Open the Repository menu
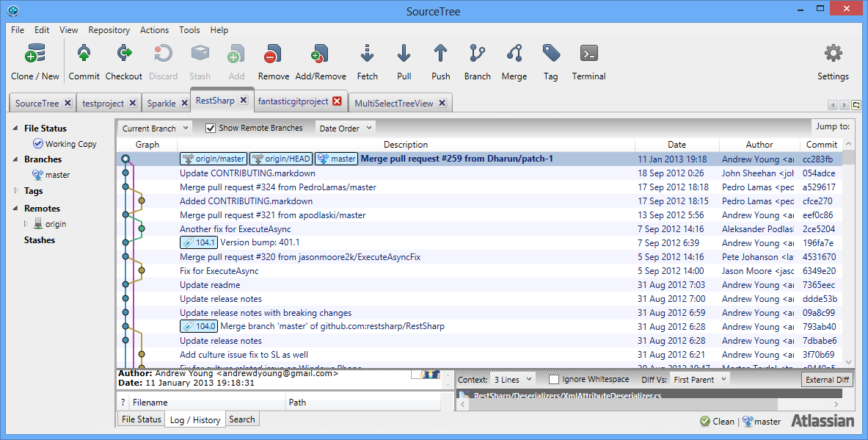This screenshot has height=440, width=868. (109, 30)
